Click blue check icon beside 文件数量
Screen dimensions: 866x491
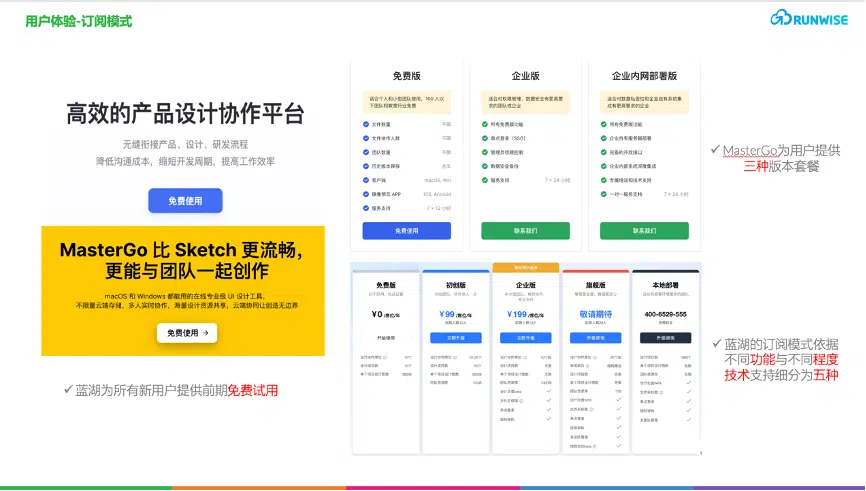click(366, 124)
